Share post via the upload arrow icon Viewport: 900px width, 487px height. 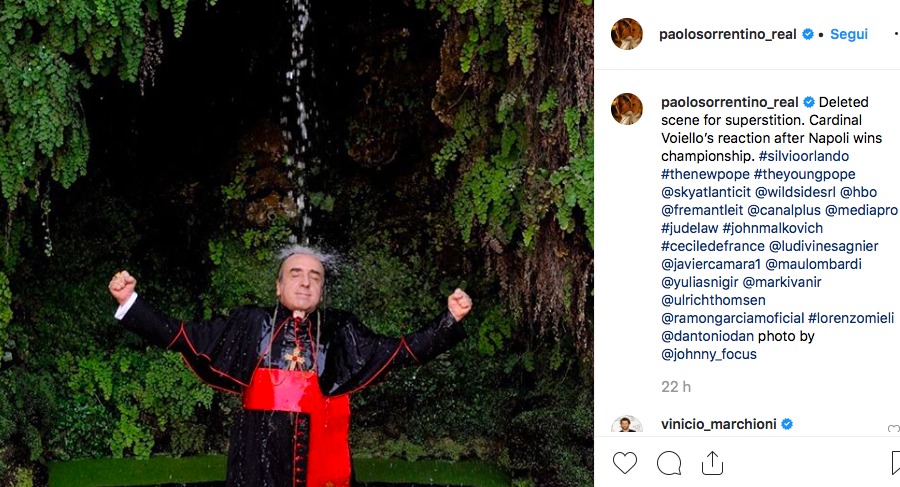(712, 463)
